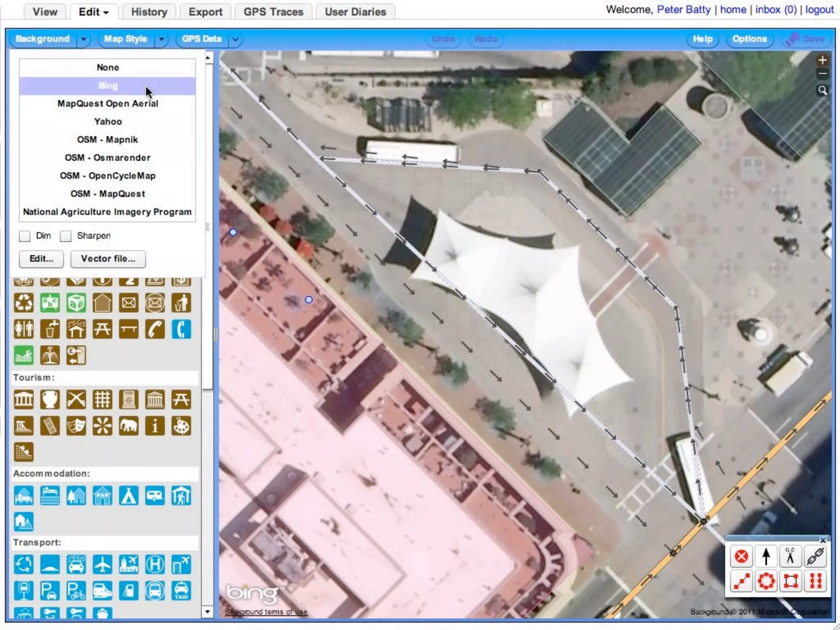Image resolution: width=840 pixels, height=630 pixels.
Task: Select the make circular way tool
Action: point(766,581)
